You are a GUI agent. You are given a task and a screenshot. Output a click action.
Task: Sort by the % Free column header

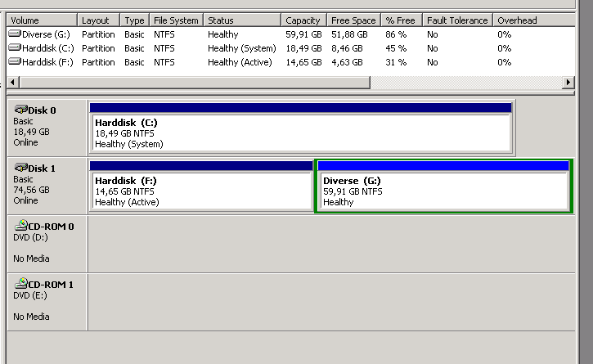(x=402, y=20)
